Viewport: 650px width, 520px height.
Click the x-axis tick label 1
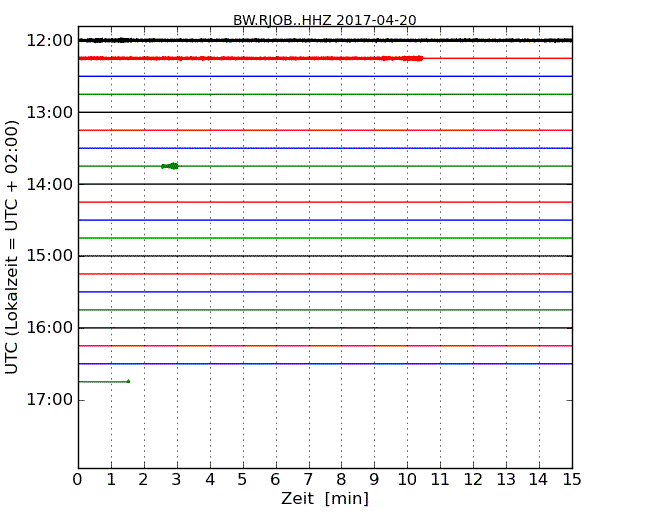(x=111, y=480)
